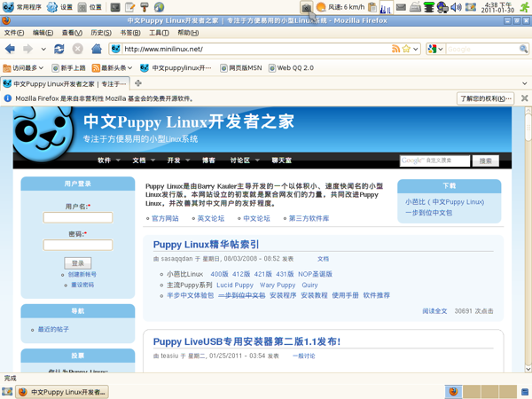532x399 pixels.
Task: Open the 帮助(H) menu
Action: pyautogui.click(x=188, y=33)
